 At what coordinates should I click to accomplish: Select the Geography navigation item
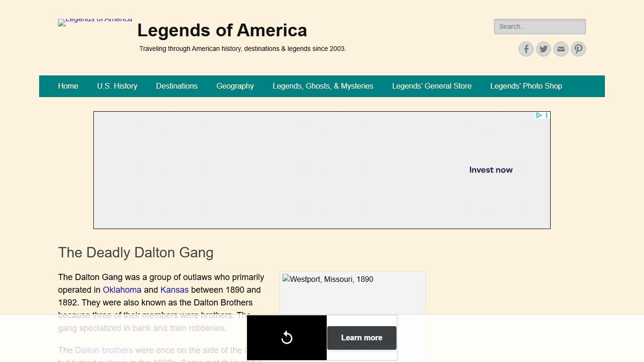click(235, 86)
